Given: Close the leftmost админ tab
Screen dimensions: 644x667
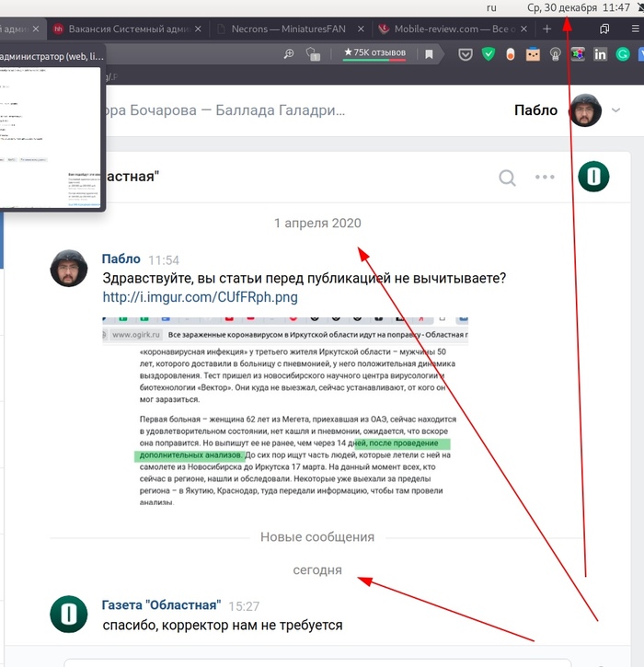Looking at the screenshot, I should pyautogui.click(x=36, y=29).
